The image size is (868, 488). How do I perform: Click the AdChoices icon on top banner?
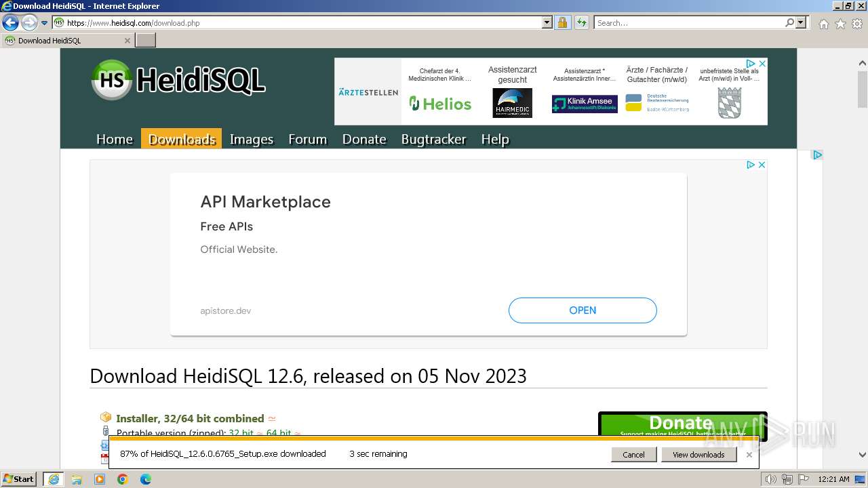pos(751,64)
